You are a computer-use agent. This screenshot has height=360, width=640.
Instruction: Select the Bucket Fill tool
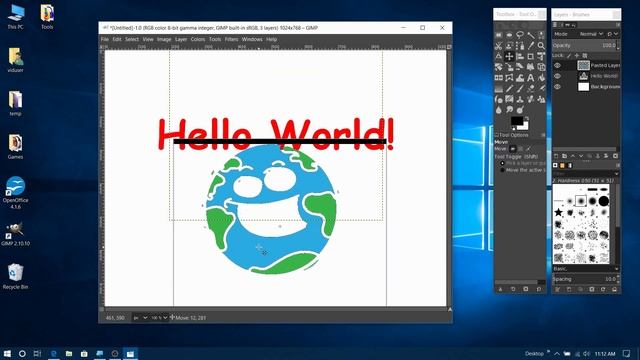coord(541,78)
